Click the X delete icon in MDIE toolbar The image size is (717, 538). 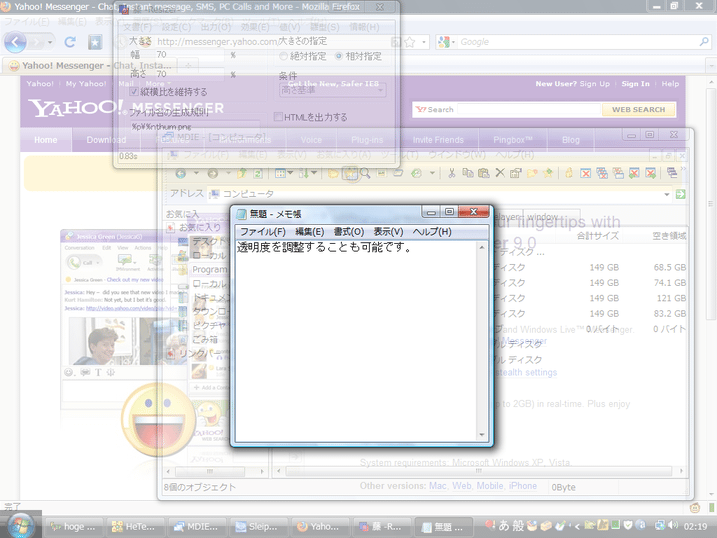click(500, 173)
